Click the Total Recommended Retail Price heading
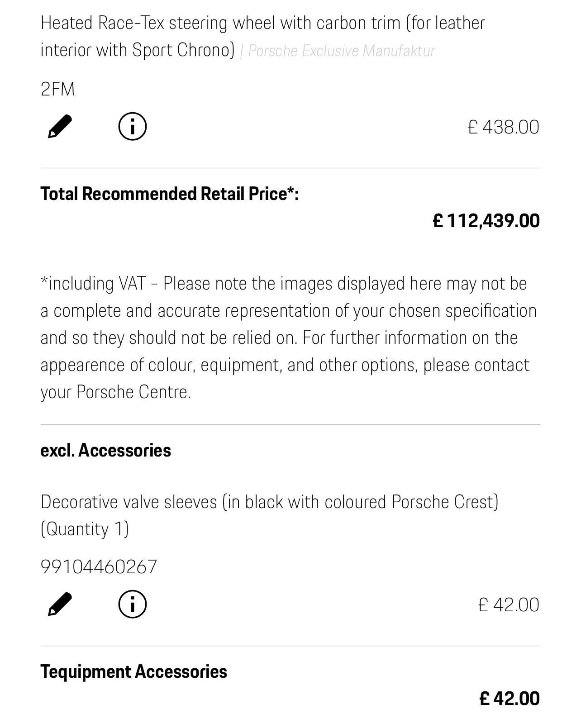 [x=170, y=194]
